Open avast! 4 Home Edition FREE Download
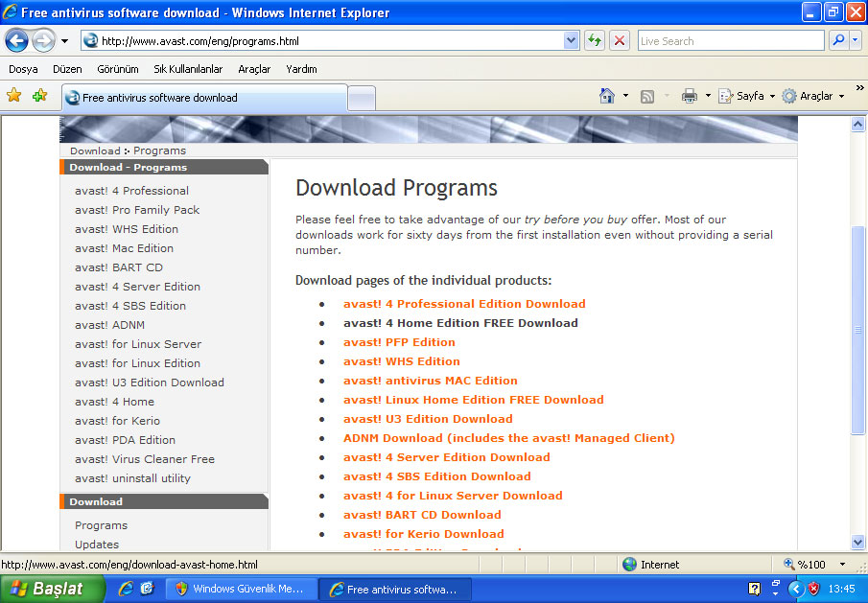 [x=460, y=323]
